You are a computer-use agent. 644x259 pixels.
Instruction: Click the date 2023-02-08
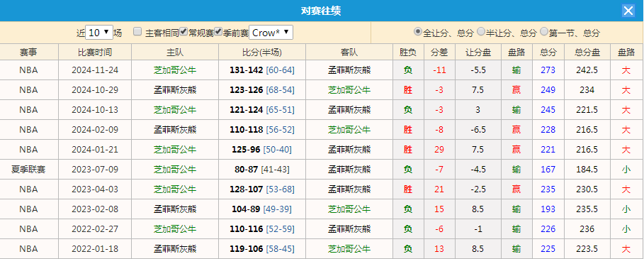click(95, 209)
